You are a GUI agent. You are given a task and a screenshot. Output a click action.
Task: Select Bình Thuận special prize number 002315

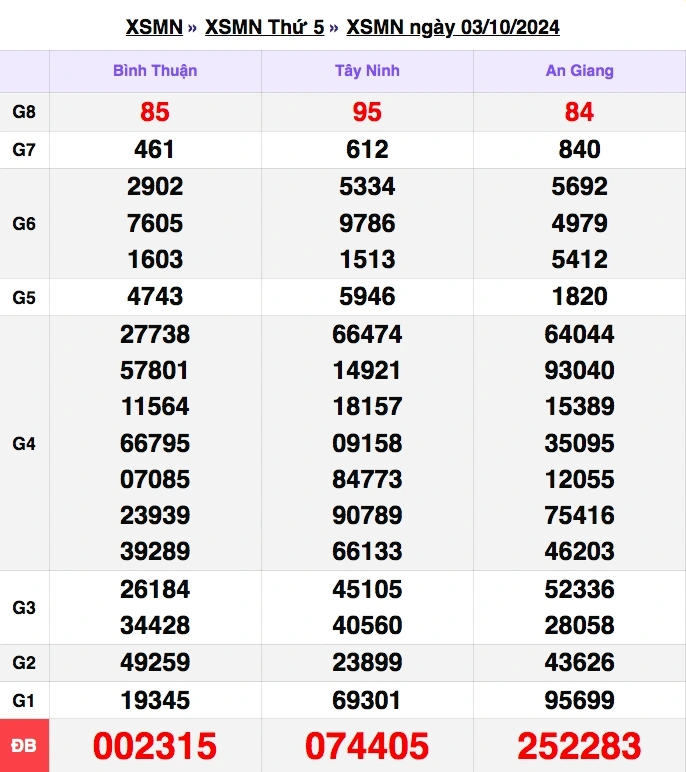155,746
